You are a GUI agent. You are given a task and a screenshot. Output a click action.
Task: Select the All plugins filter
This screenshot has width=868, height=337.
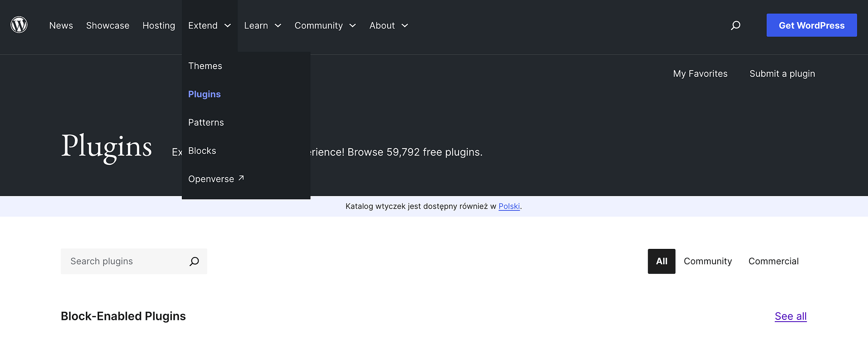(x=661, y=261)
